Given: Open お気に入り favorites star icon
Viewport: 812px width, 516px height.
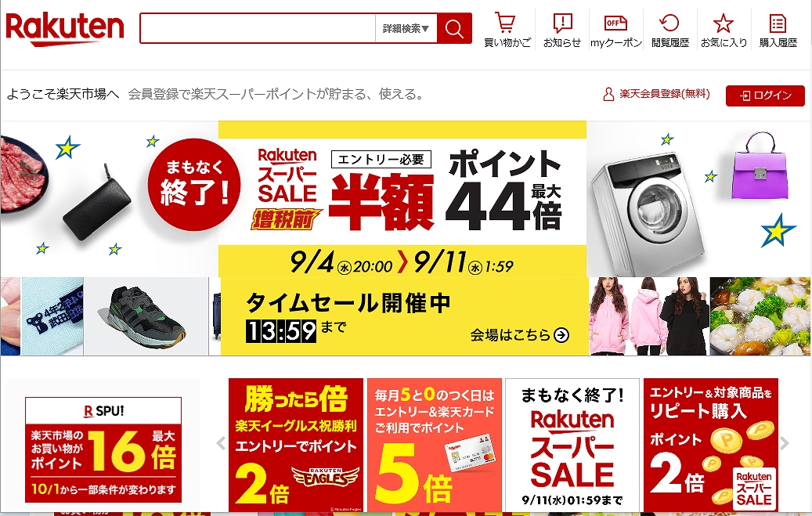Looking at the screenshot, I should tap(724, 30).
